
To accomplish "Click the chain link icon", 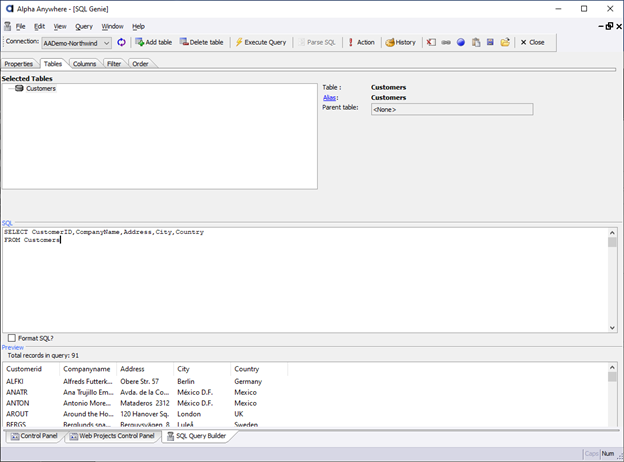I will tap(446, 42).
